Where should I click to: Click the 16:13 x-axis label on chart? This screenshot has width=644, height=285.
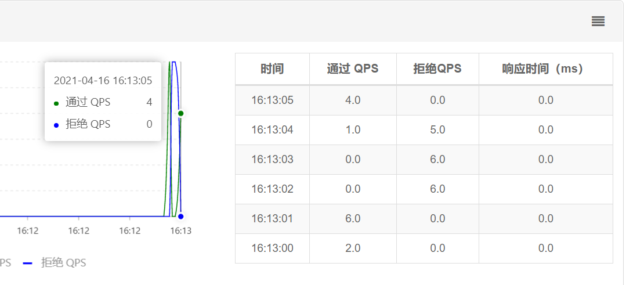180,231
